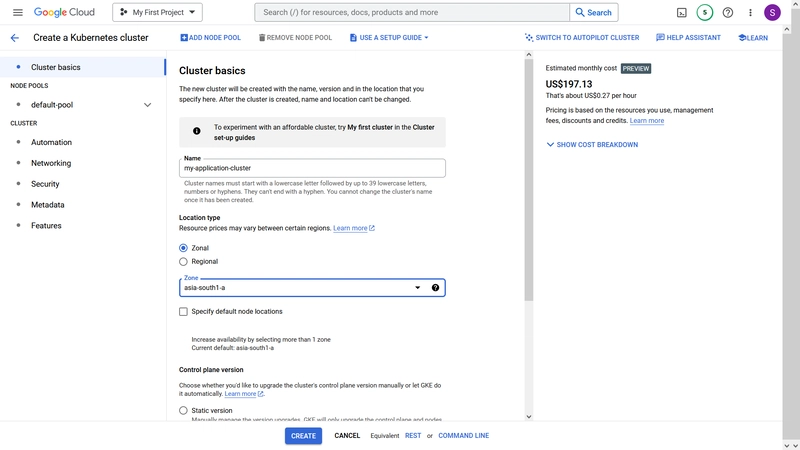Click the form scrollbar up arrow
The width and height of the screenshot is (800, 450).
pyautogui.click(x=529, y=54)
